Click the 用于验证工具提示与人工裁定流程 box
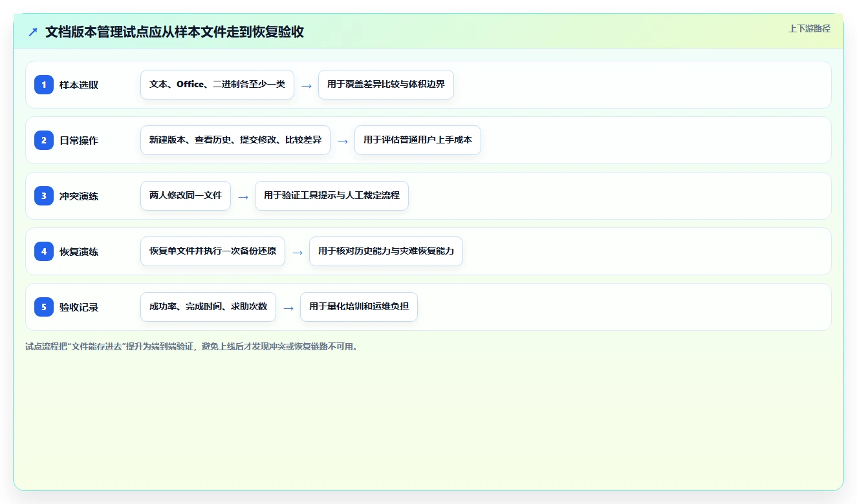Image resolution: width=857 pixels, height=504 pixels. pos(332,196)
